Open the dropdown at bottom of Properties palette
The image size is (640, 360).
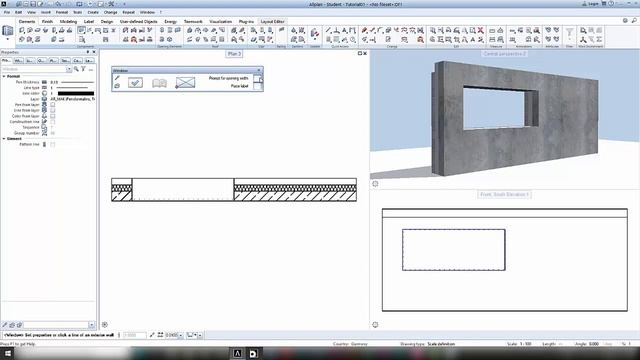(91, 325)
